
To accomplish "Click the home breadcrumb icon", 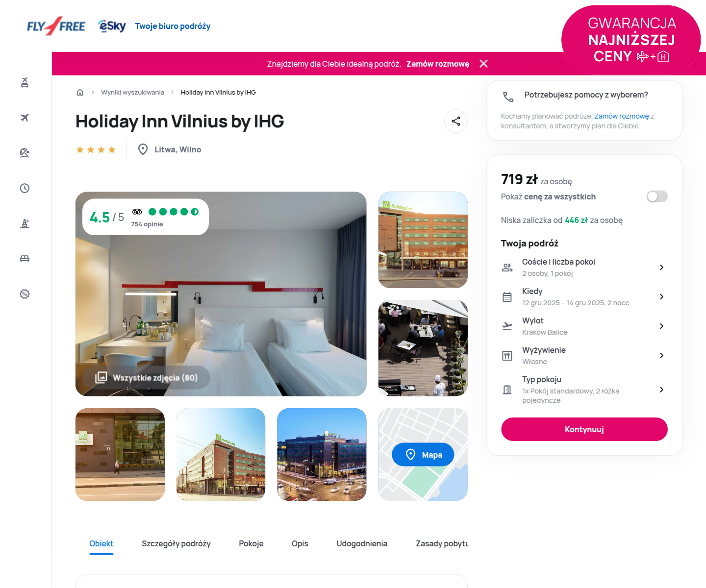I will pyautogui.click(x=80, y=92).
